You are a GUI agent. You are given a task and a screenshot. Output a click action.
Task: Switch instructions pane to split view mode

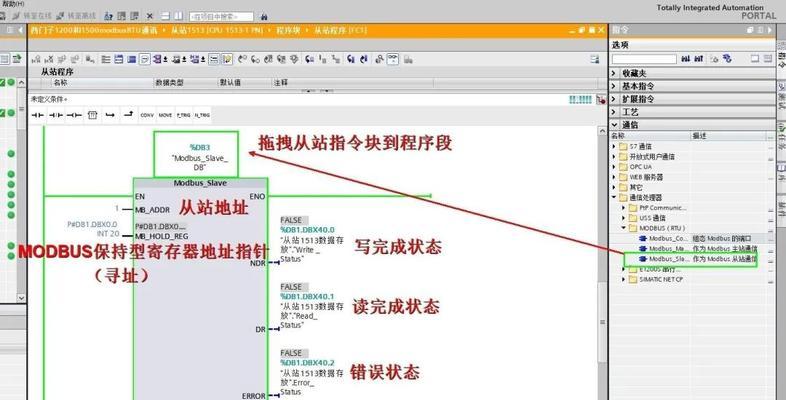767,59
